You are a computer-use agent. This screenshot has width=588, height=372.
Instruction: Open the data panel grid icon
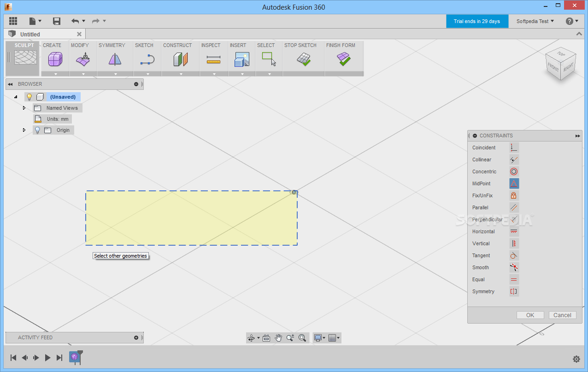13,21
